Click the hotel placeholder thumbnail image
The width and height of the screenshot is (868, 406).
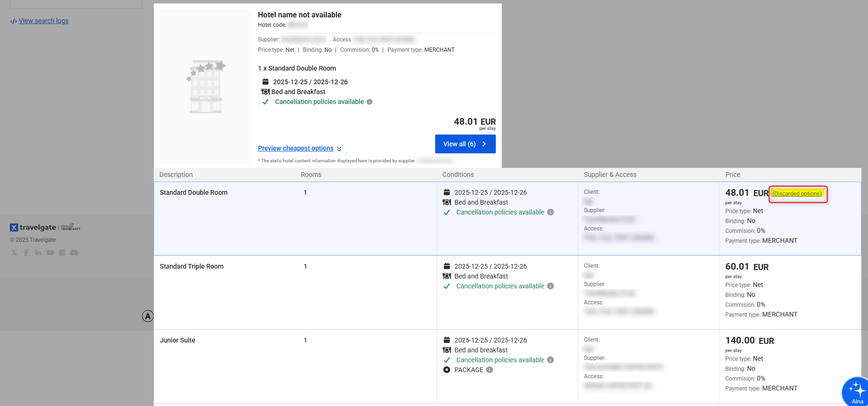[206, 87]
